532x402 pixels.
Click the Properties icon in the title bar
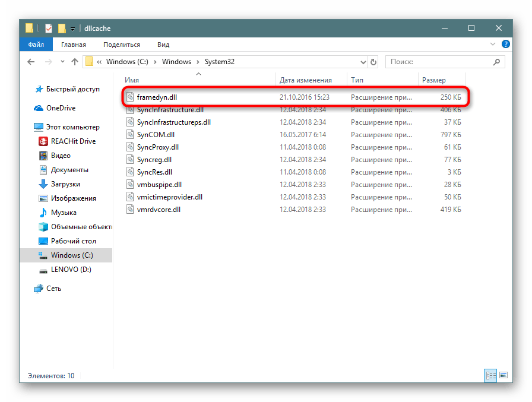49,29
